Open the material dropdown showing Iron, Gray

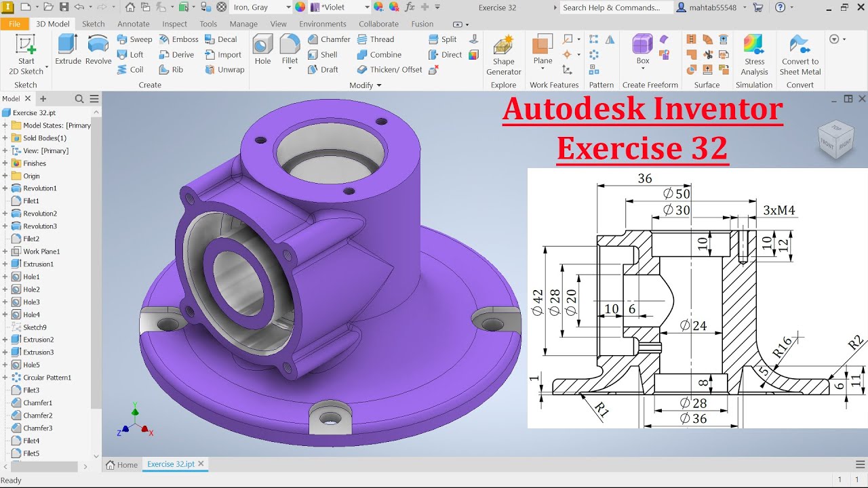[261, 7]
